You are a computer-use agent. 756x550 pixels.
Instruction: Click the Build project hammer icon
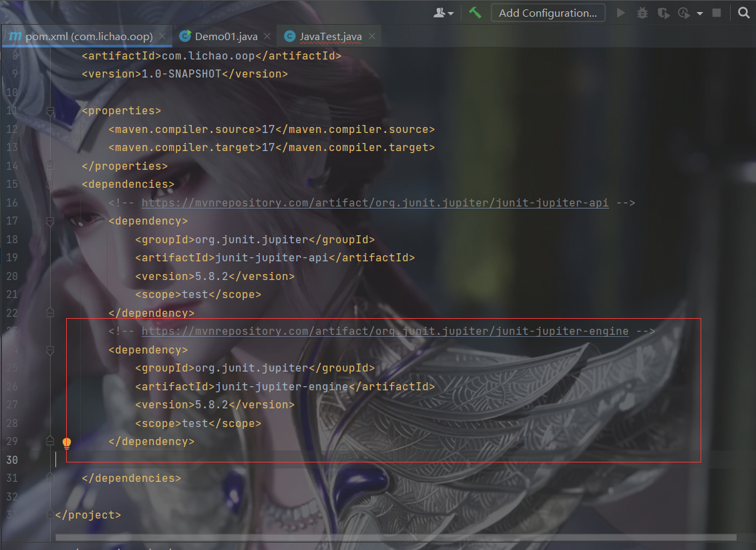point(475,13)
